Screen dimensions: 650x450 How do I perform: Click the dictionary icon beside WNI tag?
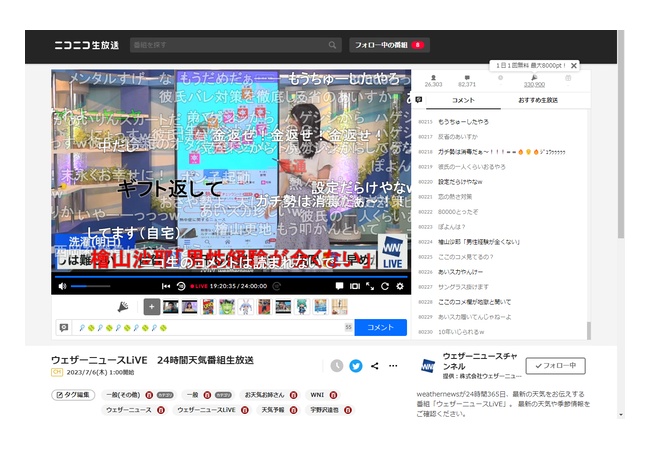333,395
